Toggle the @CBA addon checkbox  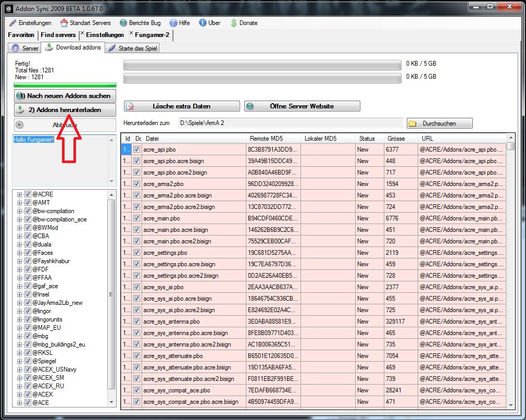point(28,236)
